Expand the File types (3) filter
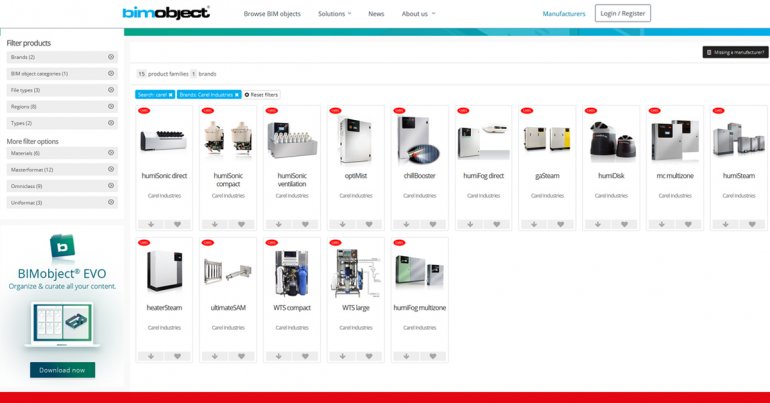Screen dimensions: 770x403 [62, 90]
